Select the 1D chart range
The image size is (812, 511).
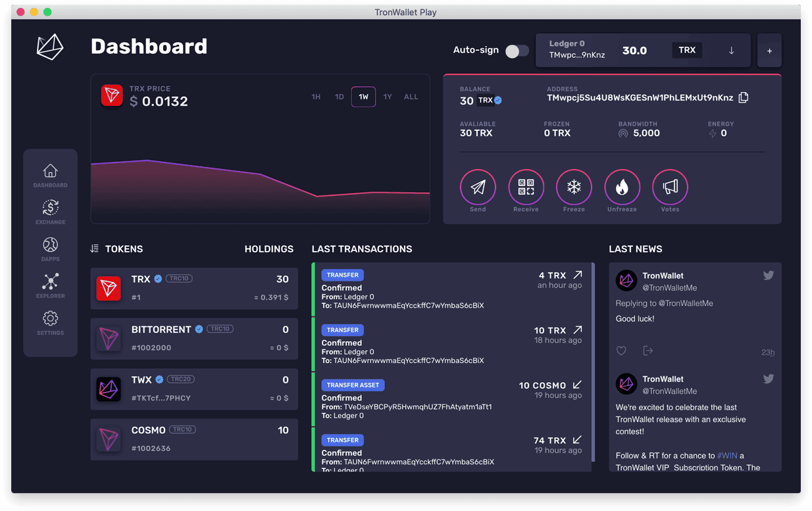pyautogui.click(x=340, y=97)
